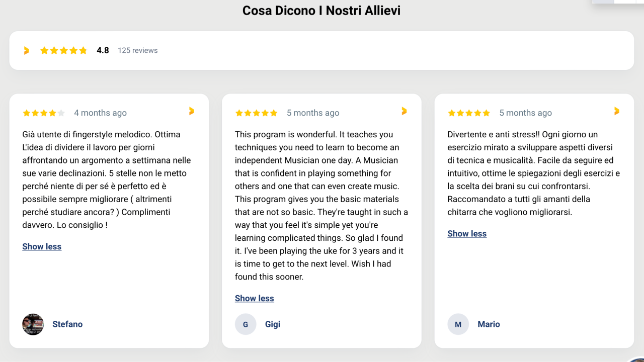Click the reviewer name Gigi

tap(273, 324)
